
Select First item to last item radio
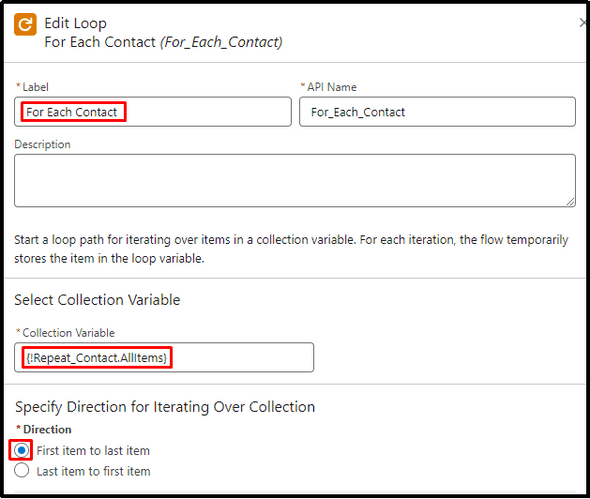pos(21,450)
